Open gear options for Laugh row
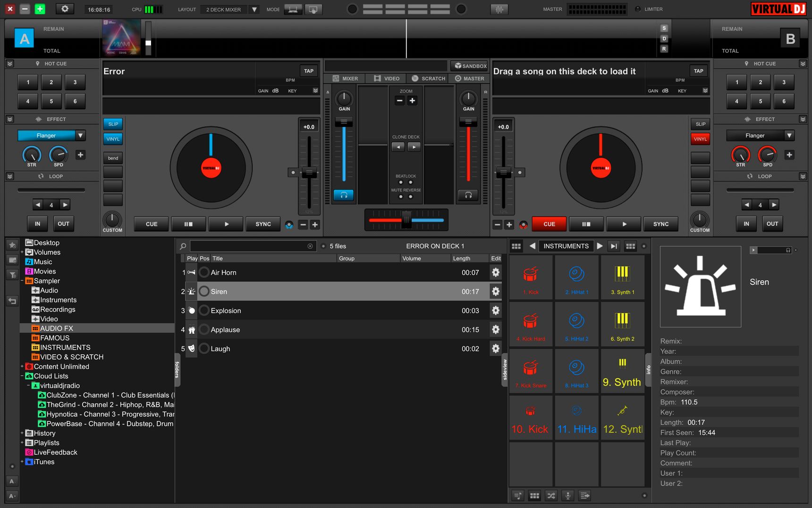 495,349
